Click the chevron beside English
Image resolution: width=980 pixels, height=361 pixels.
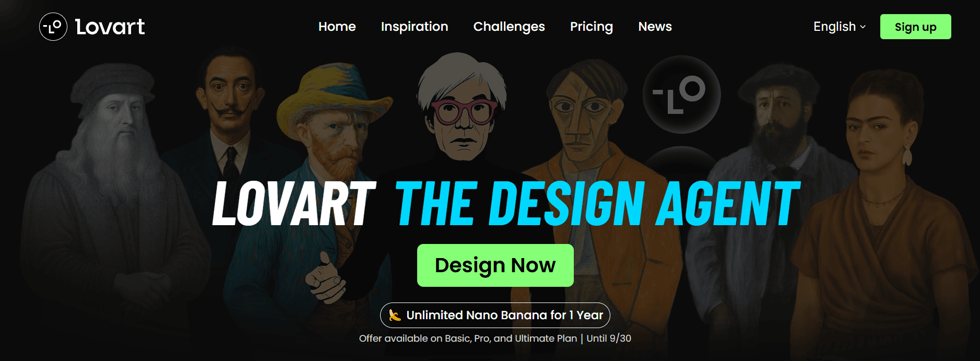pos(863,27)
